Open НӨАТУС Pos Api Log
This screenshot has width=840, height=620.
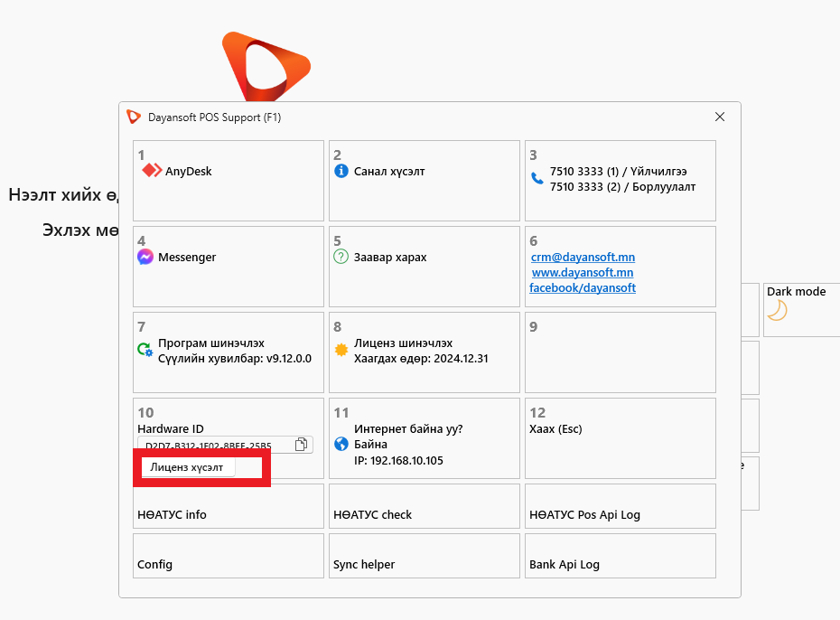click(x=621, y=506)
